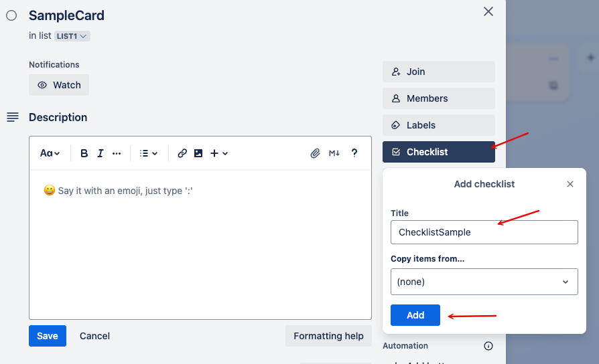This screenshot has height=364, width=599.
Task: Open the Labels menu
Action: (439, 125)
